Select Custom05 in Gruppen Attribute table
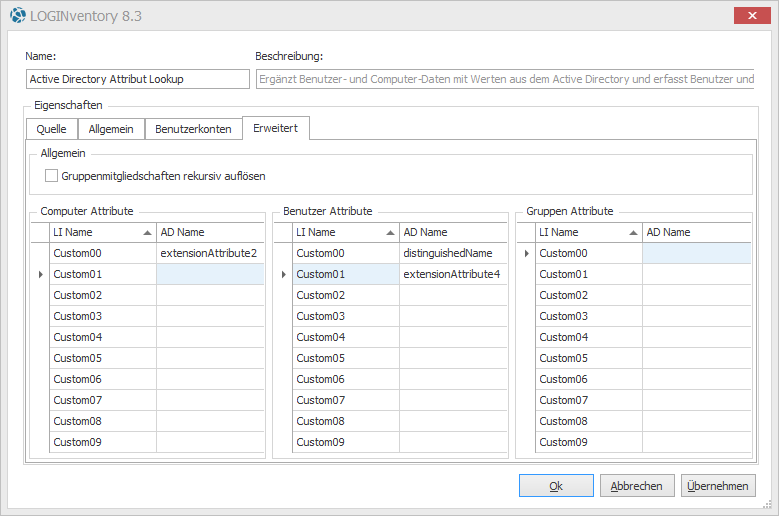 (x=589, y=358)
